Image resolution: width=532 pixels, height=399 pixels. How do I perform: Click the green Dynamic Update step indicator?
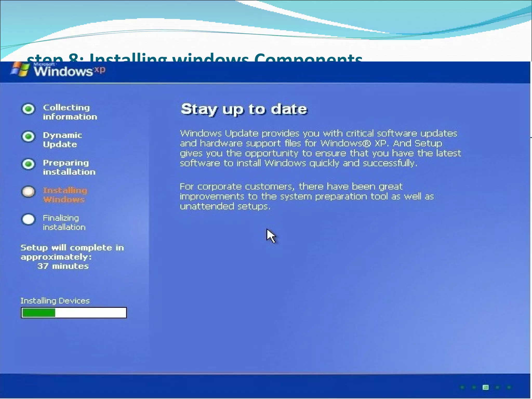28,136
